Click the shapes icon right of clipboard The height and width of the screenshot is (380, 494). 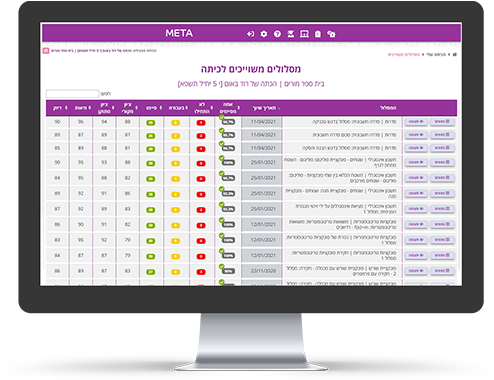pos(331,34)
